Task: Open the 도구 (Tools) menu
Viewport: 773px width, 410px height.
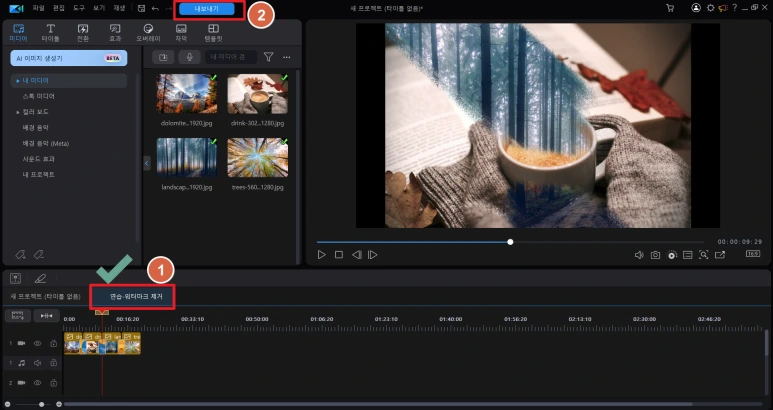Action: click(79, 8)
